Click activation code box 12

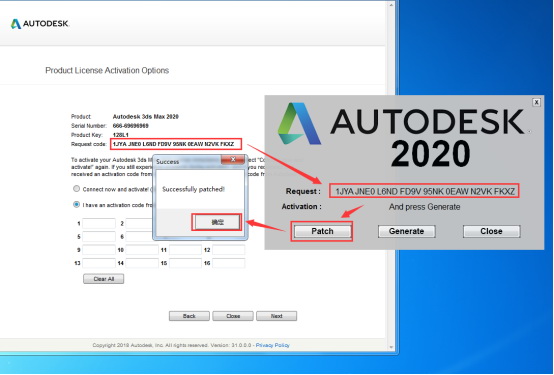[x=229, y=250]
